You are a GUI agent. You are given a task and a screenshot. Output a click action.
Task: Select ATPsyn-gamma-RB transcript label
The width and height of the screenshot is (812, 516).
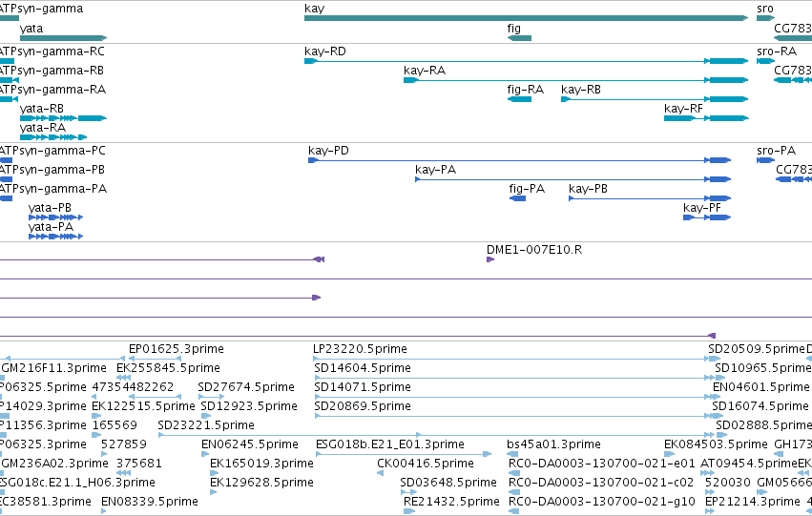point(52,71)
